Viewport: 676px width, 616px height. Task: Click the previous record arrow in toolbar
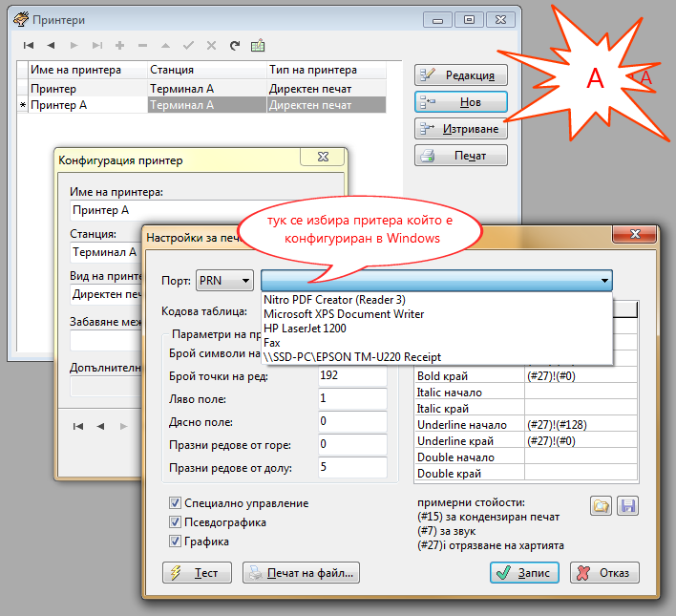pyautogui.click(x=51, y=45)
